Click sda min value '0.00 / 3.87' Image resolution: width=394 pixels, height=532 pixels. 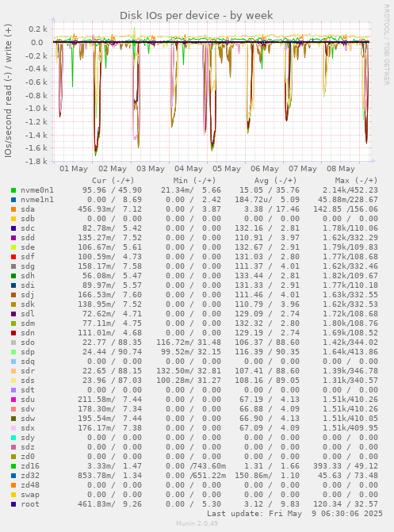tap(193, 209)
